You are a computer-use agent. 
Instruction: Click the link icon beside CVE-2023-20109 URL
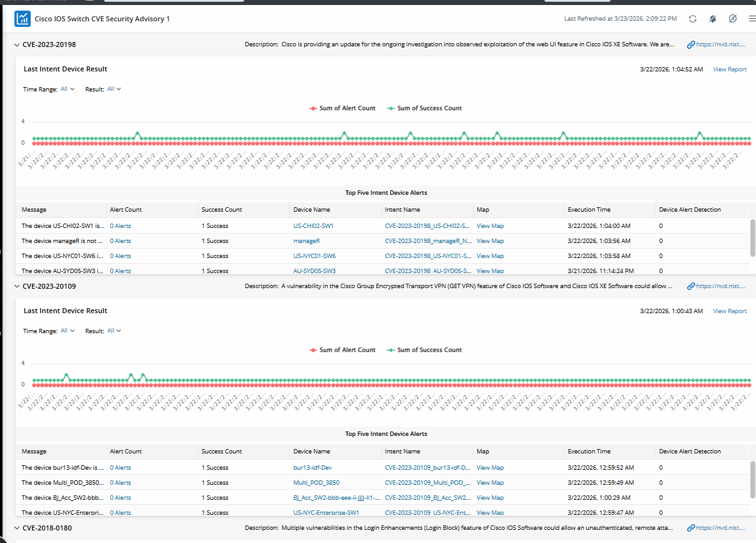click(691, 286)
